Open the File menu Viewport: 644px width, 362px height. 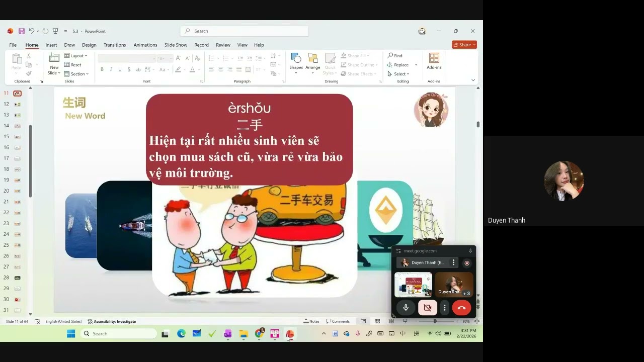pyautogui.click(x=13, y=45)
